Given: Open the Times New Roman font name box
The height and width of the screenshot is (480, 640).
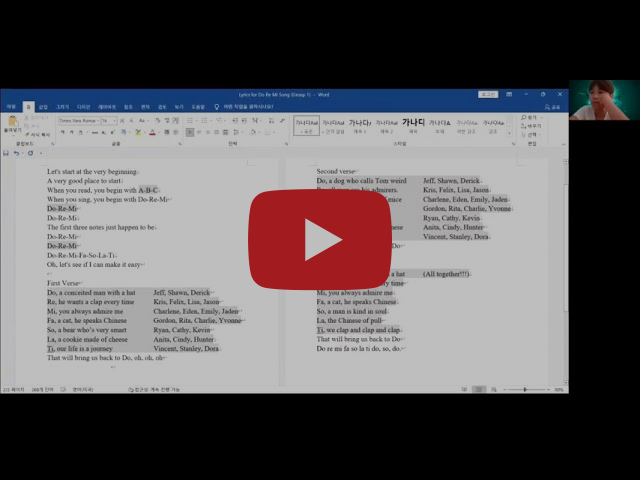Looking at the screenshot, I should pos(79,121).
